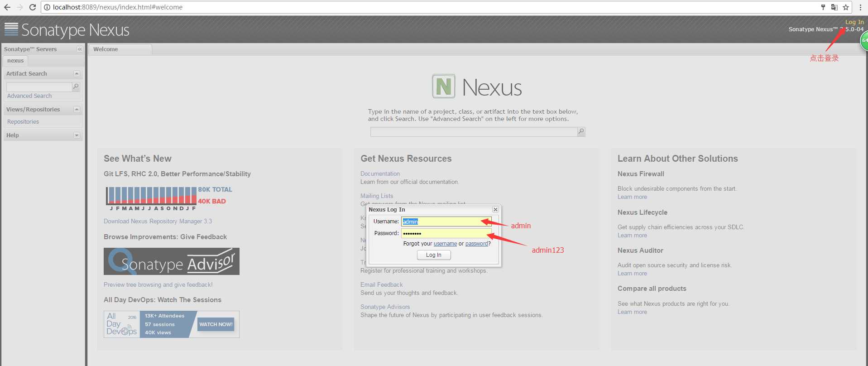The height and width of the screenshot is (366, 868).
Task: Click into the Artifact Search text box
Action: point(39,87)
